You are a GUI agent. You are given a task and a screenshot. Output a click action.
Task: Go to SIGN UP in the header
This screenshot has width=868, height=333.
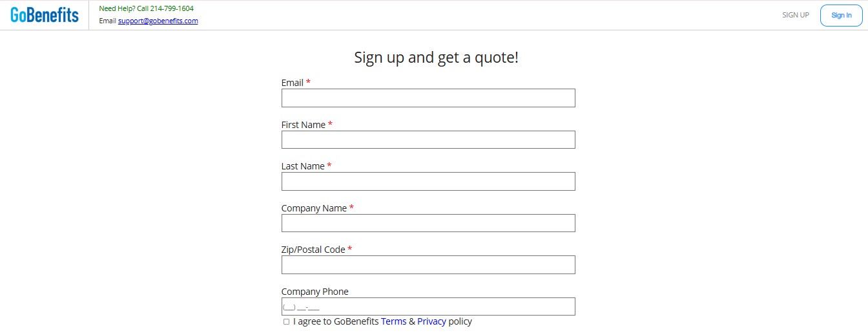point(795,15)
